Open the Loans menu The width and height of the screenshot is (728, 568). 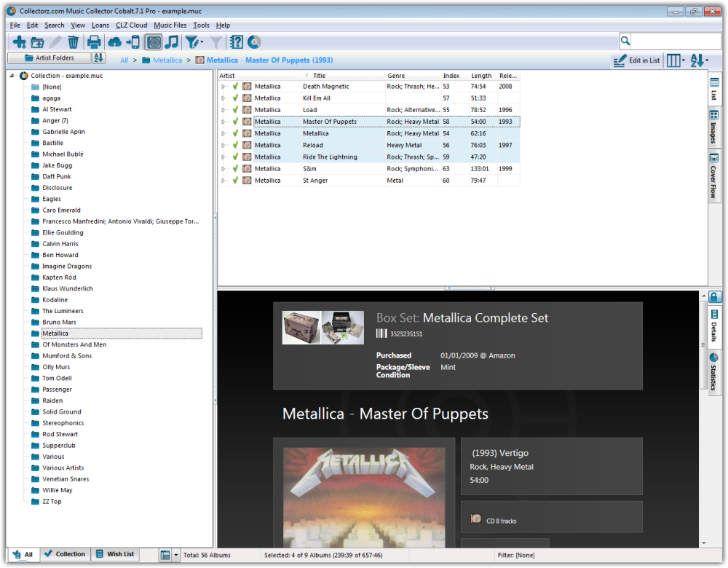(100, 25)
